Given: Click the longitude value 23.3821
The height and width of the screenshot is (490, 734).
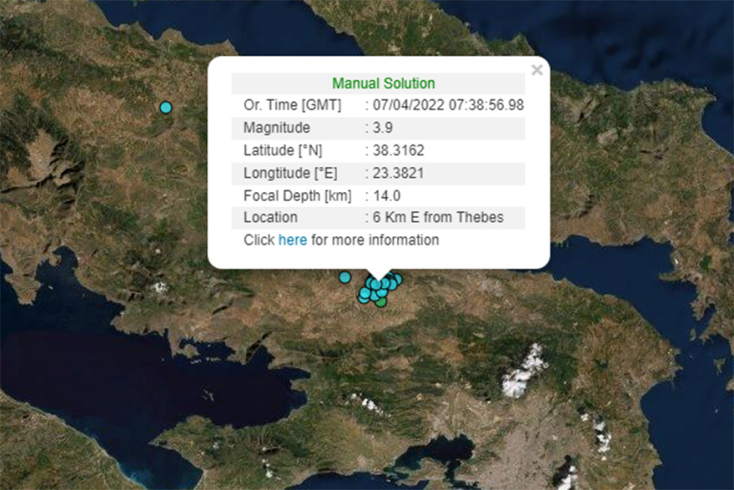Looking at the screenshot, I should point(398,173).
